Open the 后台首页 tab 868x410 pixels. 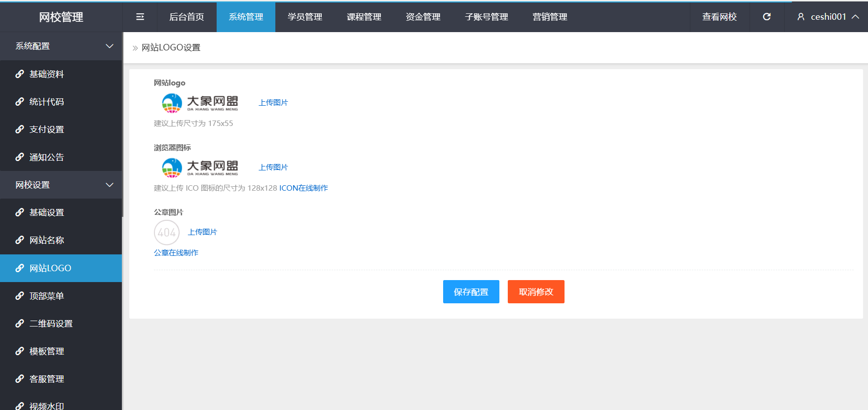pos(187,17)
